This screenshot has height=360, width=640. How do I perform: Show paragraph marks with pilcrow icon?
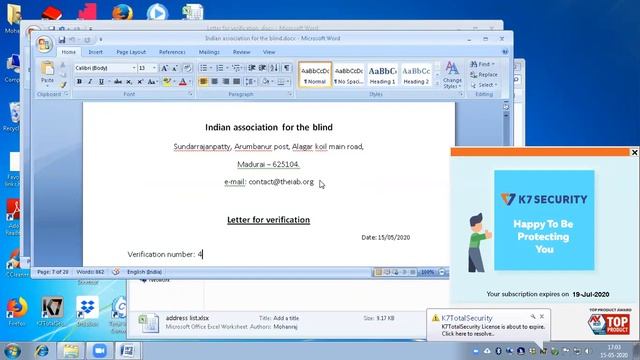pyautogui.click(x=287, y=68)
